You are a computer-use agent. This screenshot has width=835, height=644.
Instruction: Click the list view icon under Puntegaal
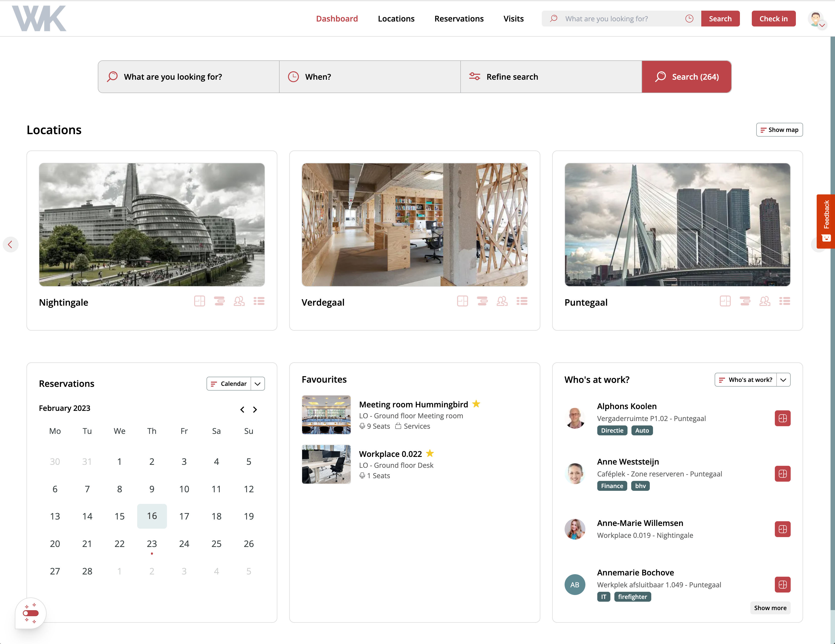coord(784,301)
